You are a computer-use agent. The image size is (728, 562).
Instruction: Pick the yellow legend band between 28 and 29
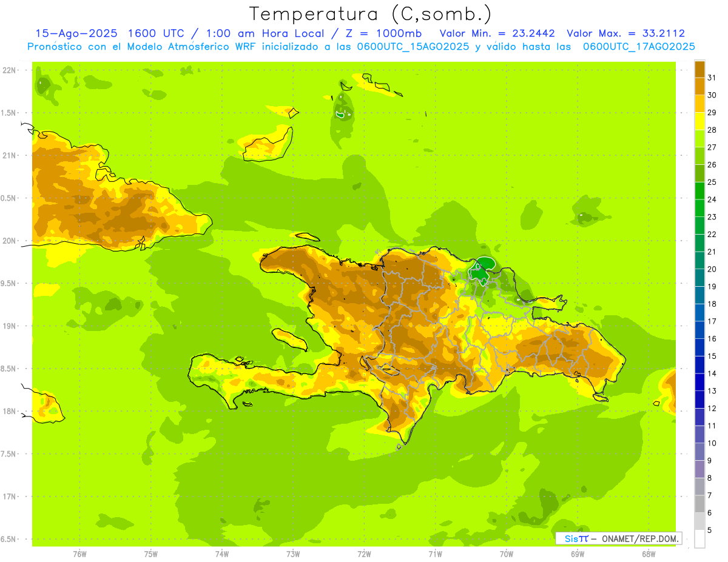[x=699, y=121]
